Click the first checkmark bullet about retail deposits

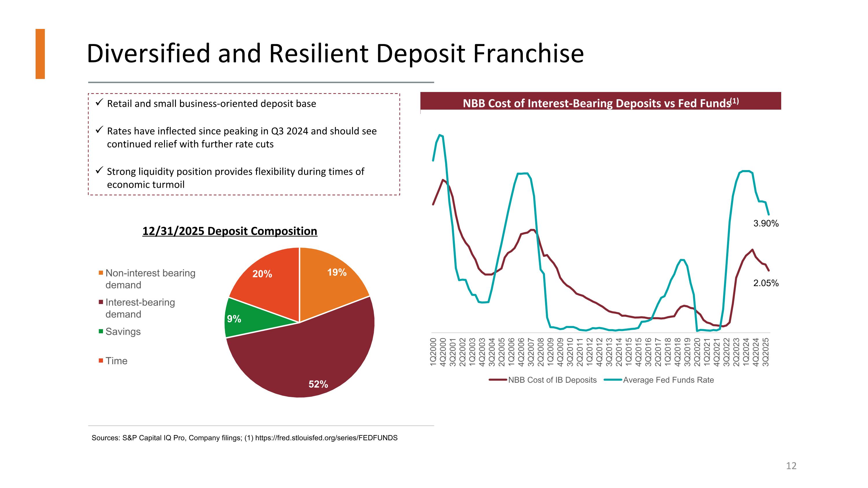click(99, 102)
